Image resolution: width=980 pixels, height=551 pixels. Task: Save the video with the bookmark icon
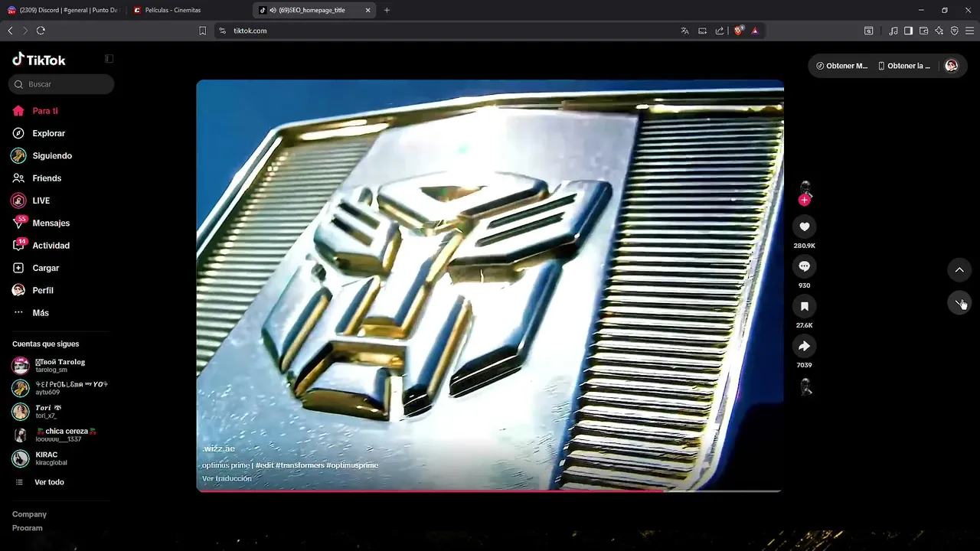click(804, 306)
